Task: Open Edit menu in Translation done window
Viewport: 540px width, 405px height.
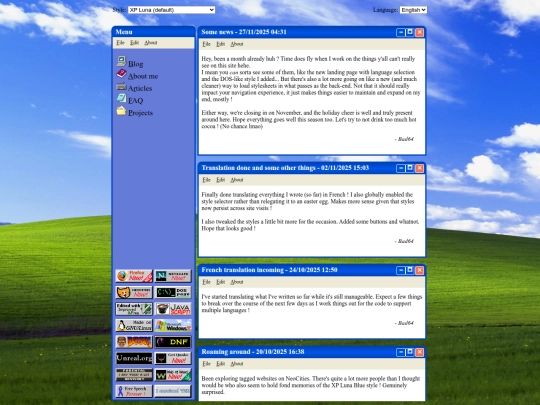Action: tap(220, 180)
